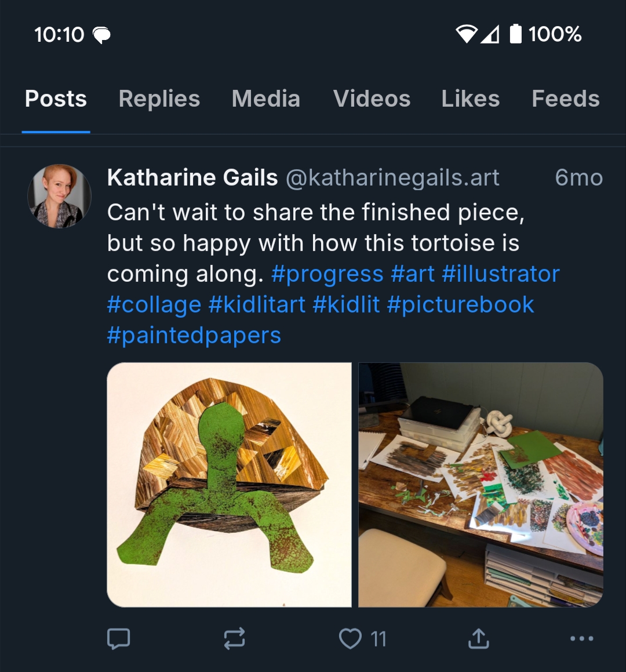
Task: Follow the #kidlitart hashtag link
Action: tap(257, 304)
